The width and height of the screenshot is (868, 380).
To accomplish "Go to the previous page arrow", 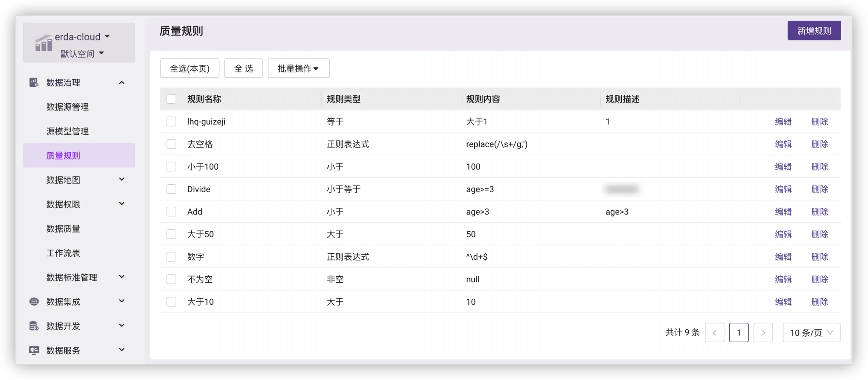I will point(714,332).
